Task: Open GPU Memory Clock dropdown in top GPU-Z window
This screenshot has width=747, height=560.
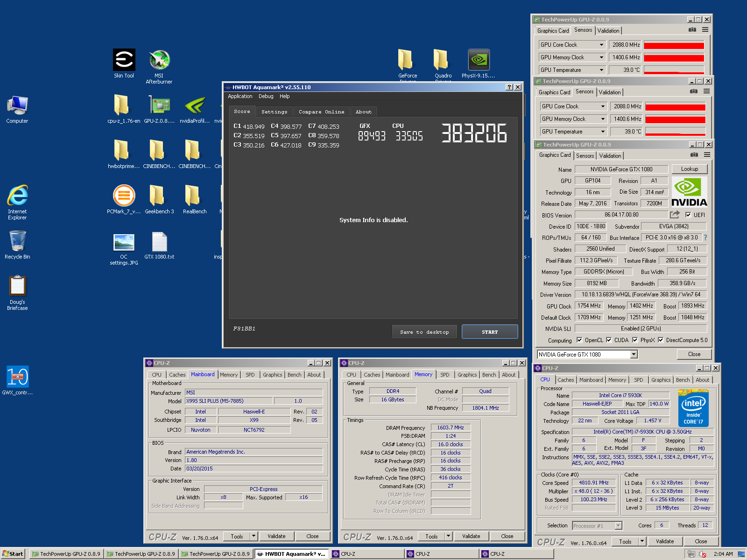Action: click(x=602, y=57)
